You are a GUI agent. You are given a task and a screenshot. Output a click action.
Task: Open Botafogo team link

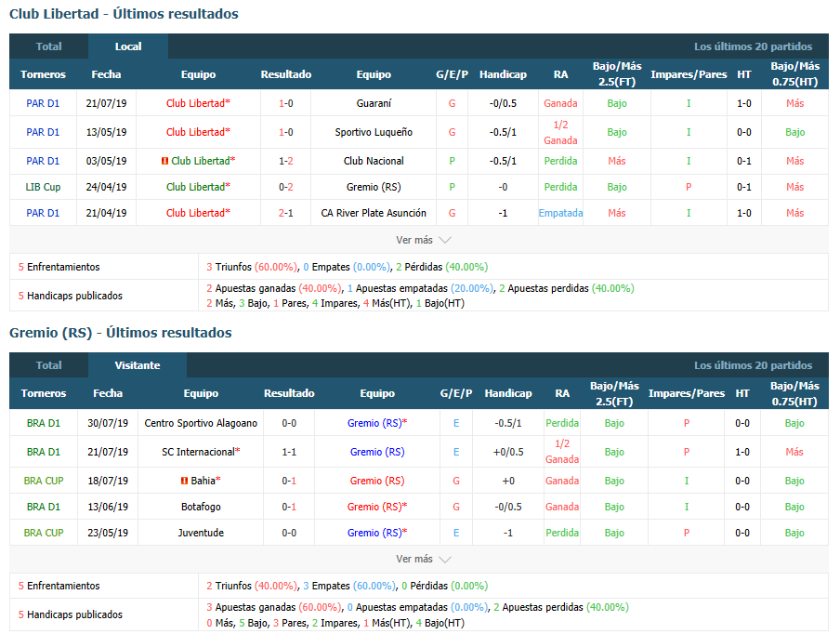[x=201, y=507]
